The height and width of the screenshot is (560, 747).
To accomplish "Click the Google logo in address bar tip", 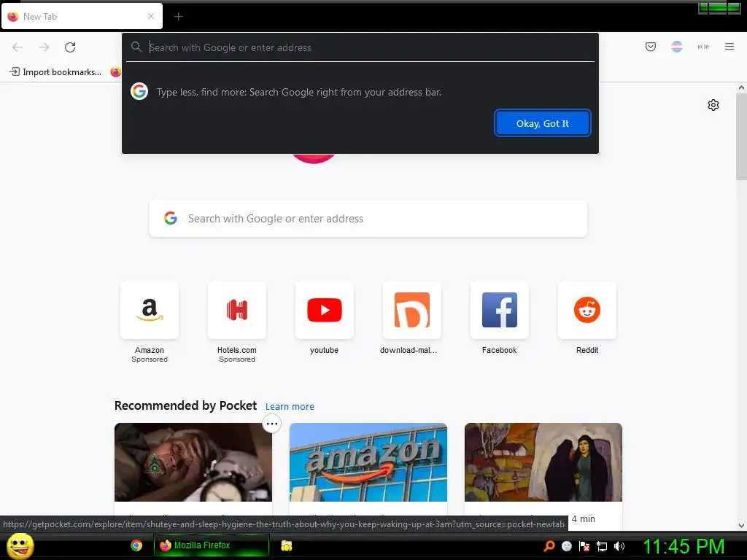I will pyautogui.click(x=139, y=91).
